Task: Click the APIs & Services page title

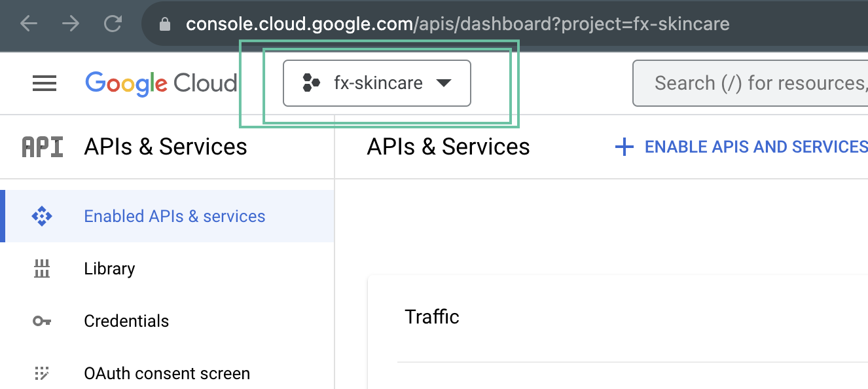Action: click(x=448, y=147)
